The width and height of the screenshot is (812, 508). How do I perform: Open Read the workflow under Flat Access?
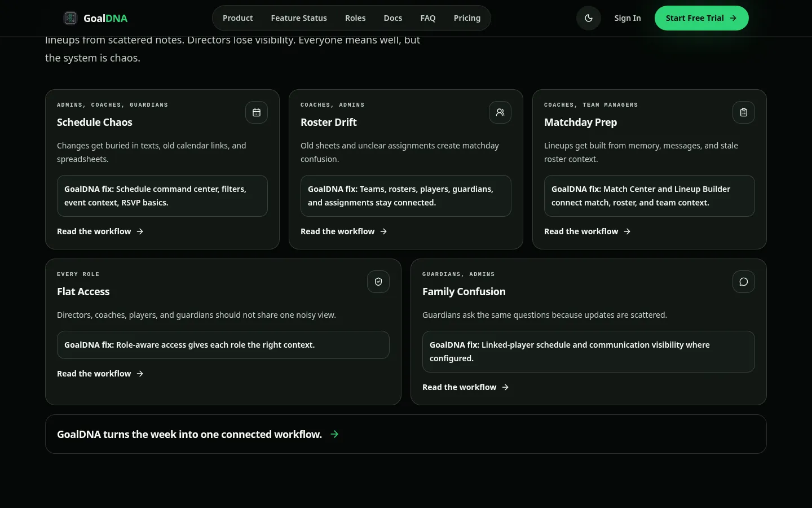(100, 374)
